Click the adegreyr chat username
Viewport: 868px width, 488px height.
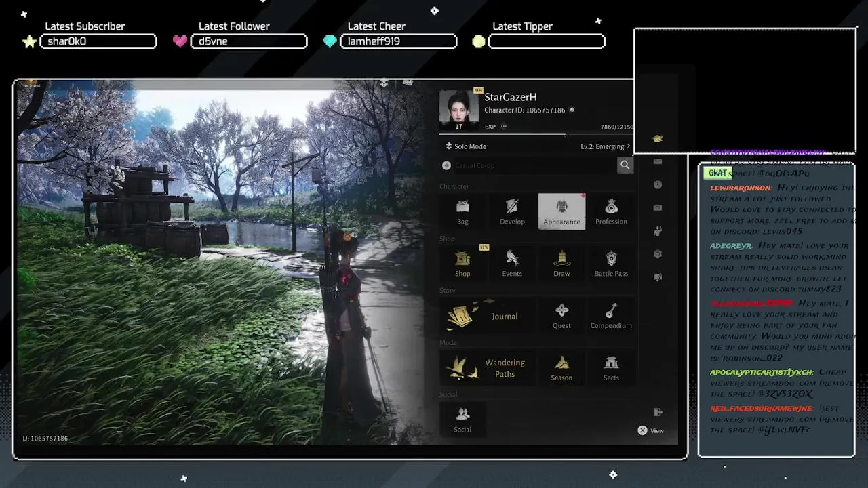click(x=731, y=246)
